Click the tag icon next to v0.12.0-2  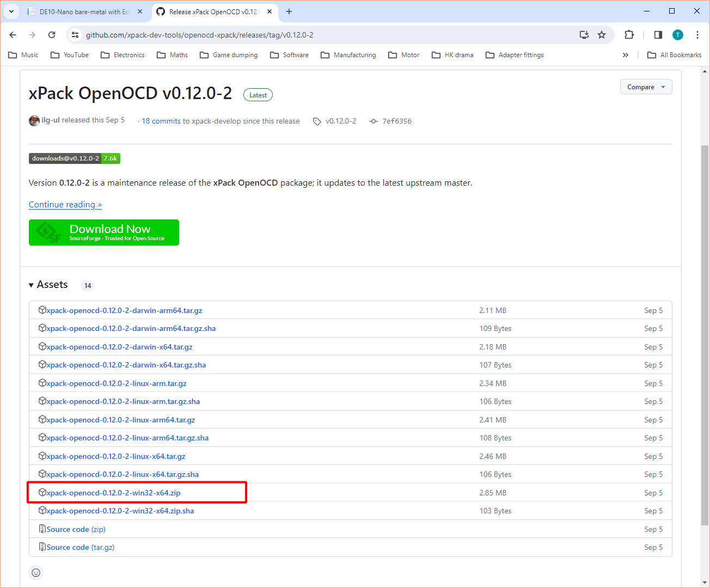tap(317, 121)
